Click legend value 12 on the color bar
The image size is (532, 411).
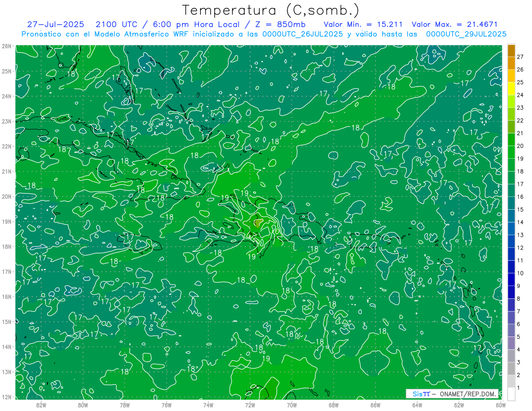point(520,247)
